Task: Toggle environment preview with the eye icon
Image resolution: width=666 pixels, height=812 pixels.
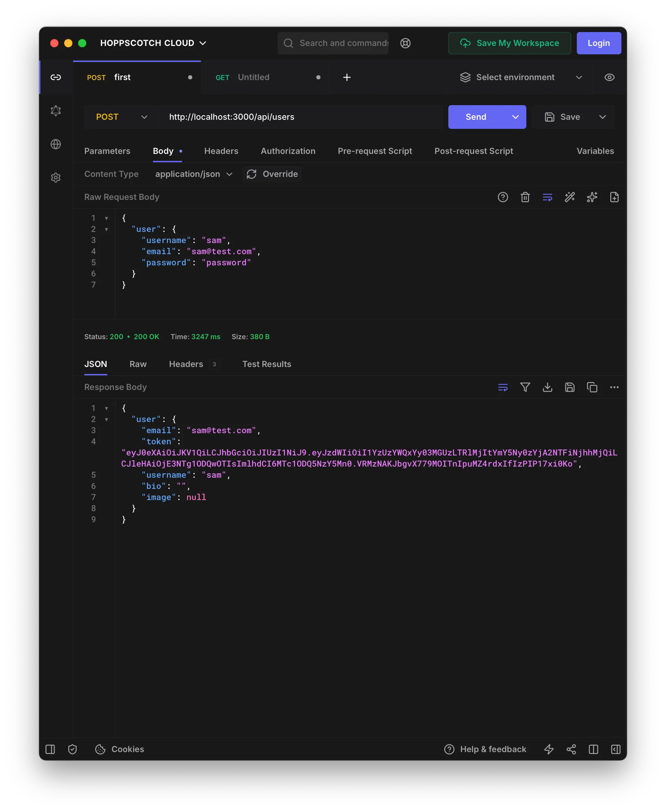Action: pyautogui.click(x=609, y=77)
